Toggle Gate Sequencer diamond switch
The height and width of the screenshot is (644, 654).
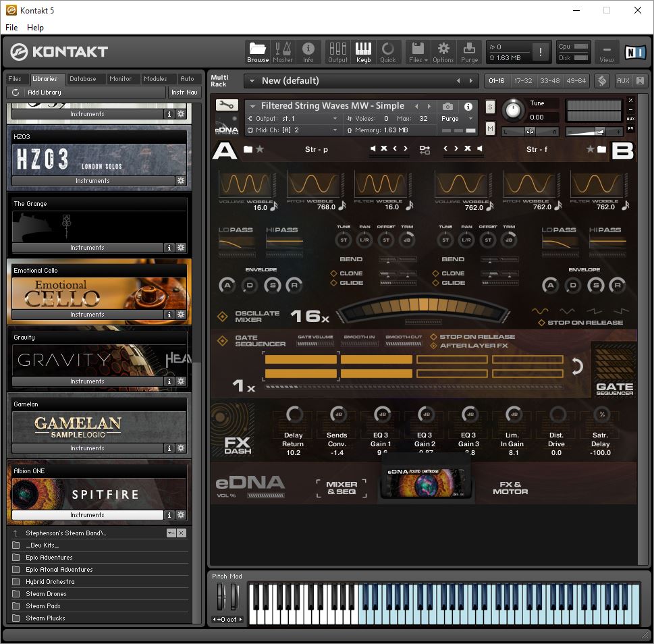[x=222, y=341]
